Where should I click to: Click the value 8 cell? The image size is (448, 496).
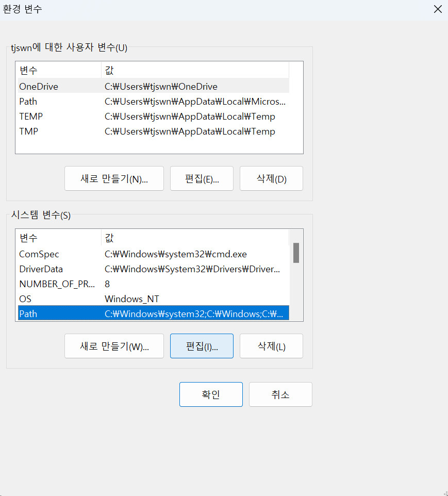(x=107, y=284)
